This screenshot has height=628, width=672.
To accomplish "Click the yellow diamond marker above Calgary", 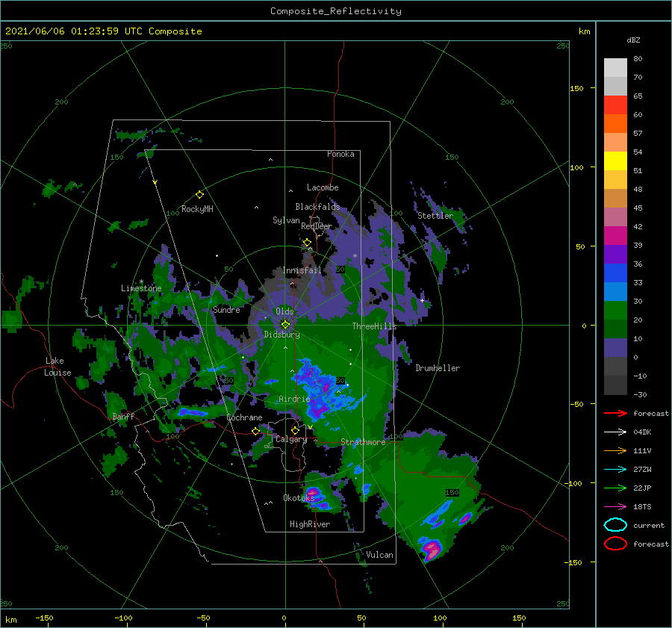I will click(x=295, y=430).
